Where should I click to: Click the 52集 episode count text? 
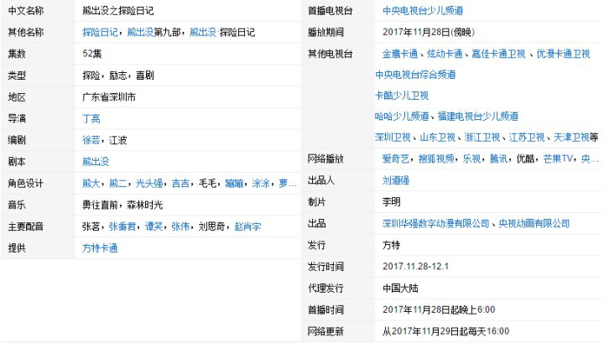point(91,54)
